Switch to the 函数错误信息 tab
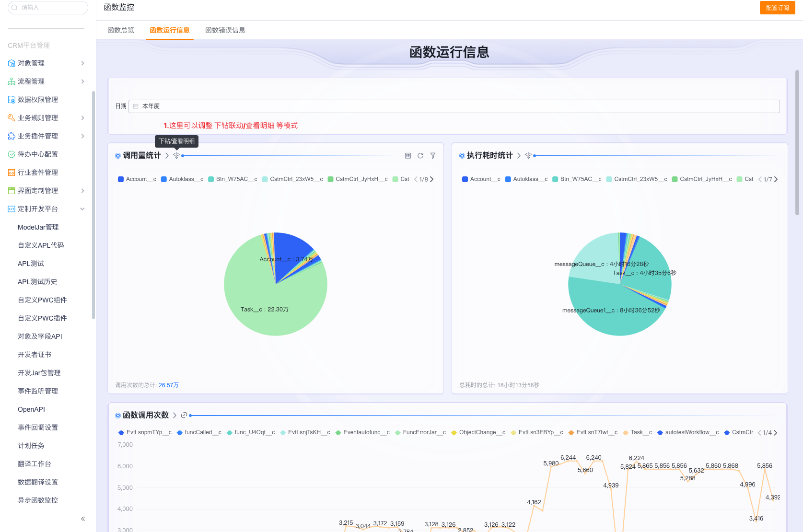 [225, 30]
